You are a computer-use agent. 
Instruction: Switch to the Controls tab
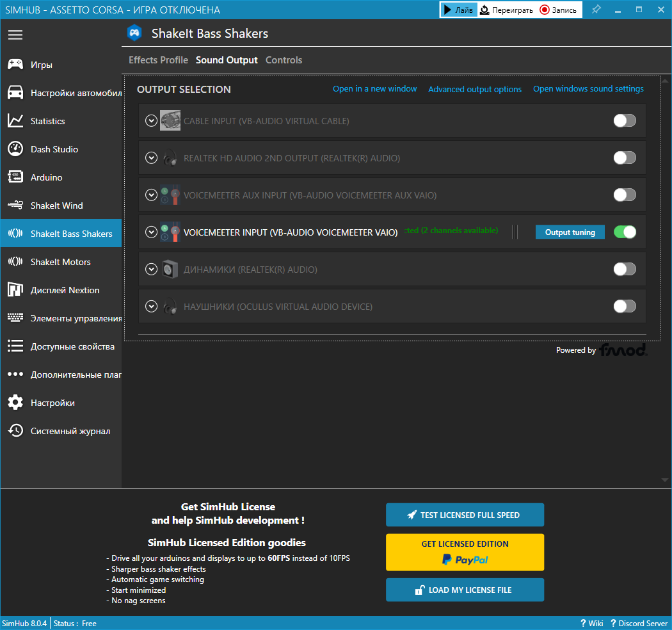point(284,60)
